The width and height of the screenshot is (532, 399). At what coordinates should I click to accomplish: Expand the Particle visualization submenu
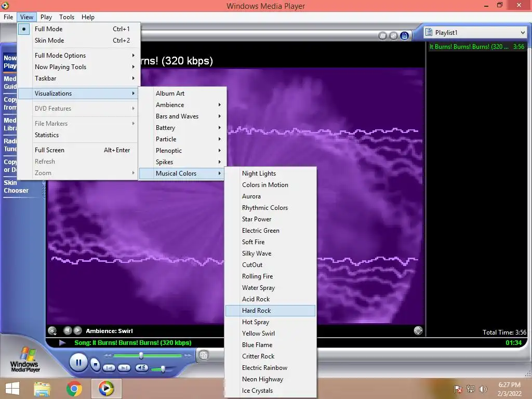point(182,139)
